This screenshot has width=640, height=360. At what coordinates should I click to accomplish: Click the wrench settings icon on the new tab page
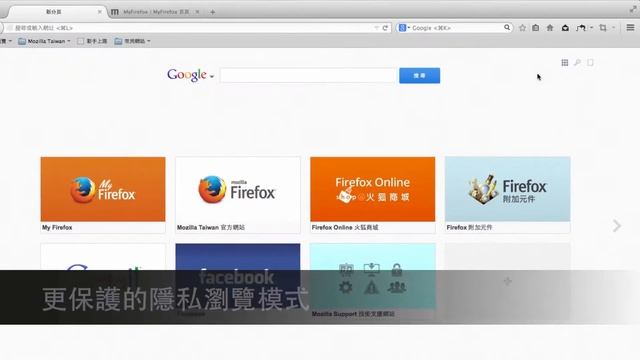point(577,62)
